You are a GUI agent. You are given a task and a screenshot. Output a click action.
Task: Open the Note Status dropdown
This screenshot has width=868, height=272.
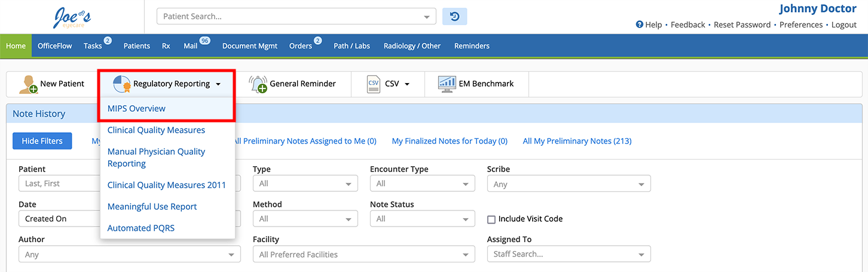[x=422, y=219]
